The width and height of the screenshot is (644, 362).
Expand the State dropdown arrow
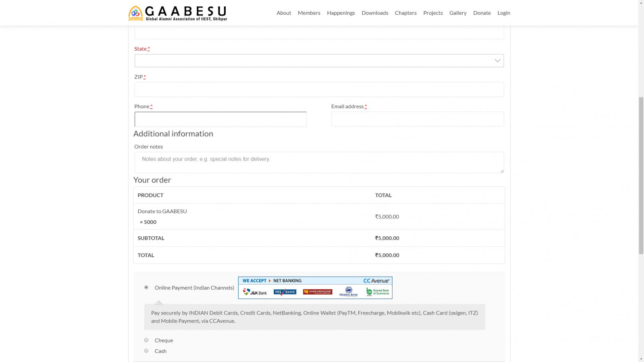point(497,61)
